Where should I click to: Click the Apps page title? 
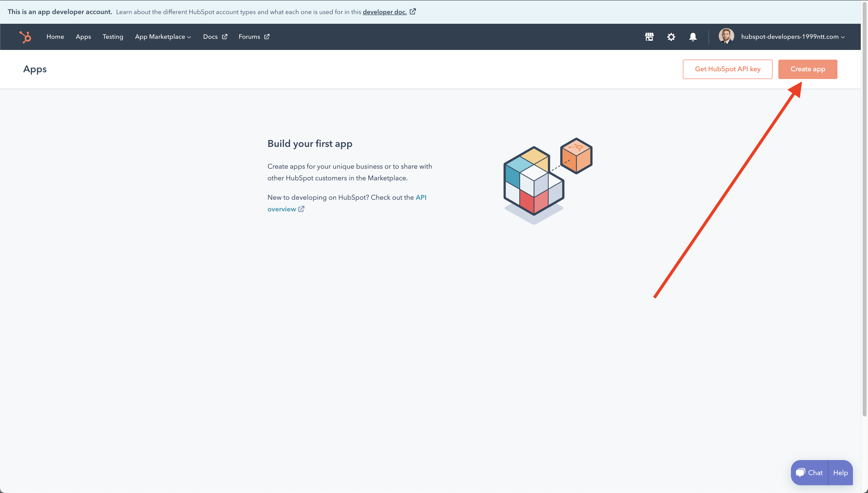coord(35,69)
